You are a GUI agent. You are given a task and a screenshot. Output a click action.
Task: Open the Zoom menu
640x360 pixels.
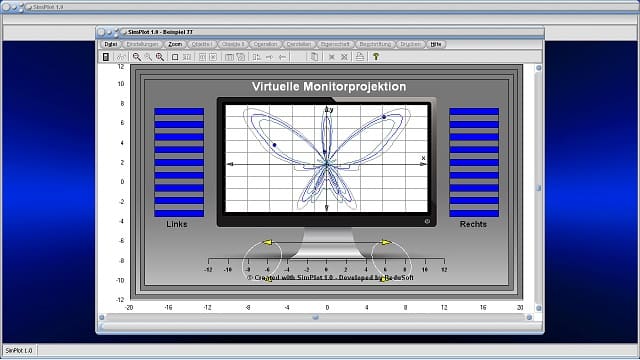pos(175,44)
